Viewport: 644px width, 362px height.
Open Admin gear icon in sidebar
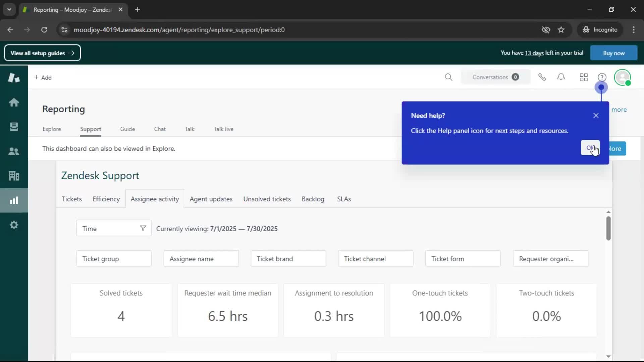tap(14, 225)
